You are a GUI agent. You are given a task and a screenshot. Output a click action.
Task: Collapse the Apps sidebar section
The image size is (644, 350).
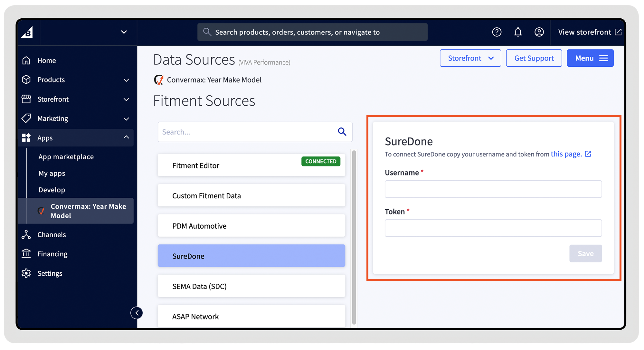pyautogui.click(x=126, y=137)
